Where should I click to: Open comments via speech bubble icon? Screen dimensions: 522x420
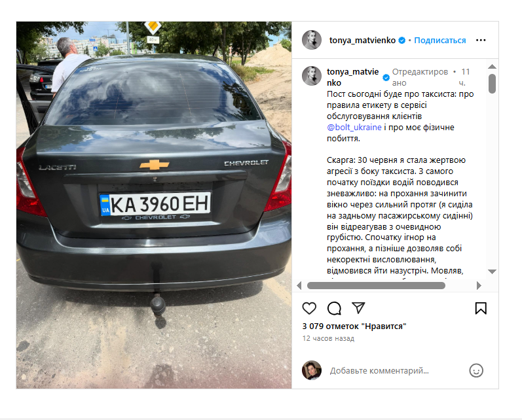334,308
